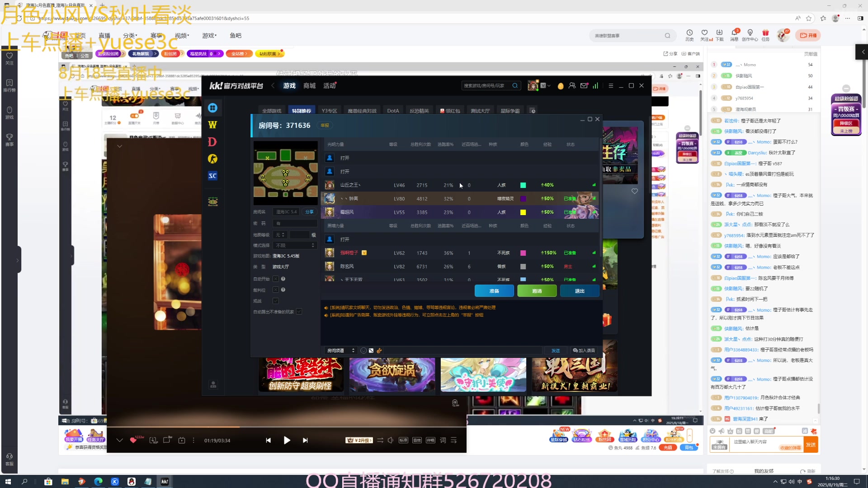Viewport: 868px width, 488px height.
Task: Click 莓超风's yellow color swatch
Action: (x=523, y=212)
